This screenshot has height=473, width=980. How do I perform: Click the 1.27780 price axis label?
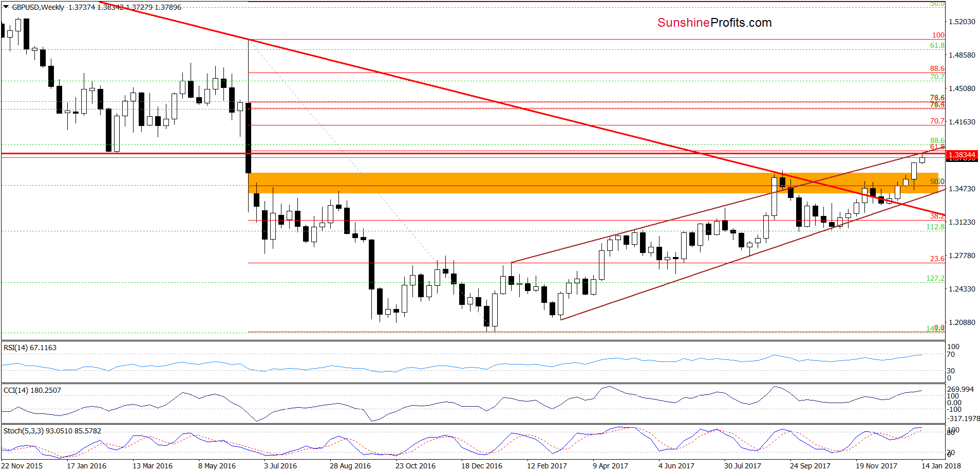962,256
